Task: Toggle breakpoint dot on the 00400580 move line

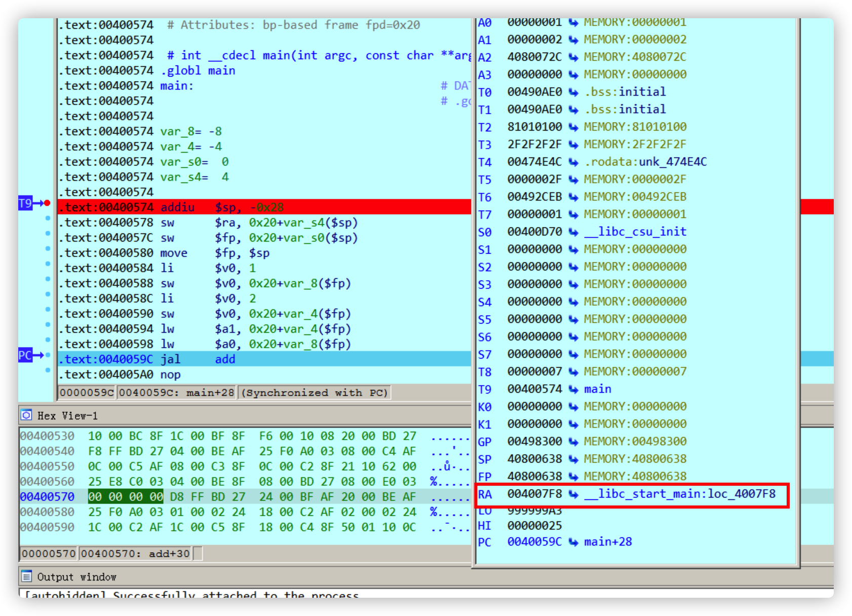Action: [x=48, y=249]
